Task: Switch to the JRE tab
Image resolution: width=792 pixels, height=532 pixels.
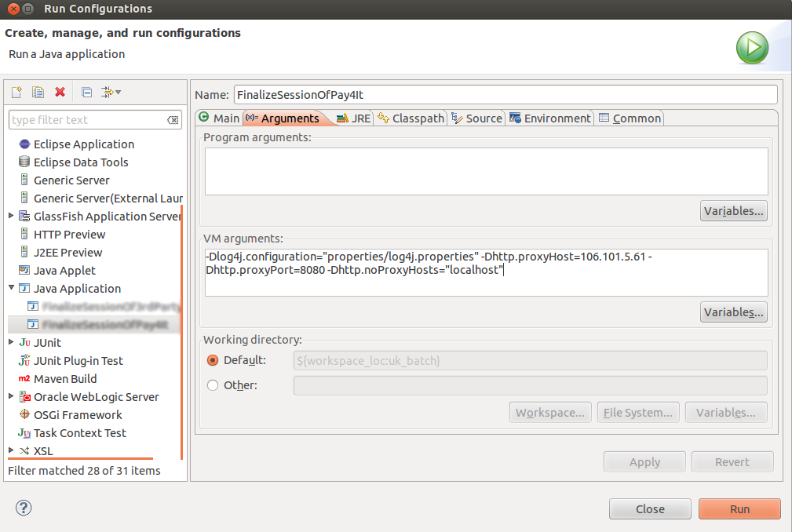Action: tap(353, 118)
